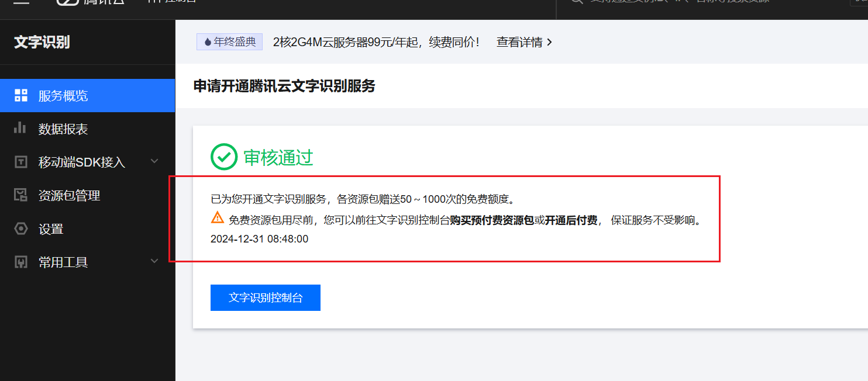Select the 2核2G4M云服务器99元/年起 banner text
Image resolution: width=868 pixels, height=381 pixels.
(376, 42)
